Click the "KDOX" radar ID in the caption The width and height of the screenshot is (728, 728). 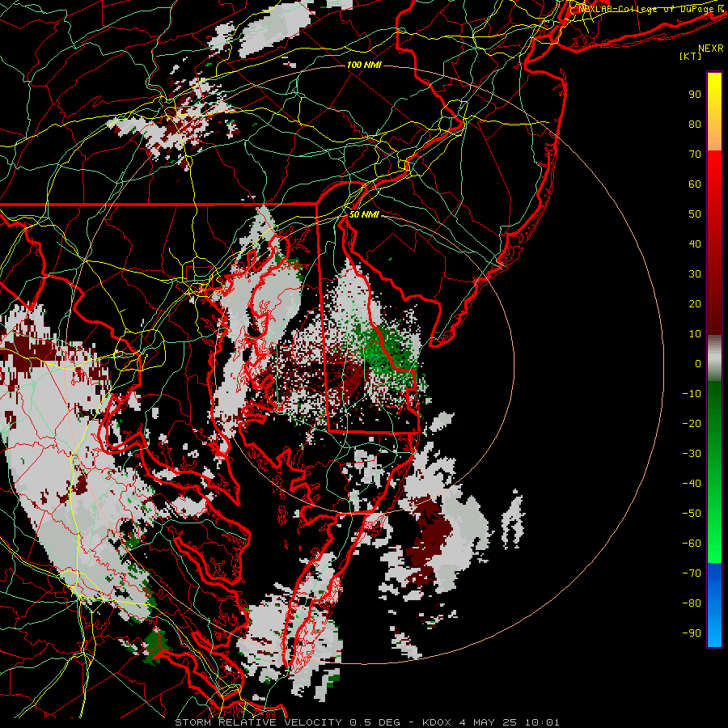(437, 722)
